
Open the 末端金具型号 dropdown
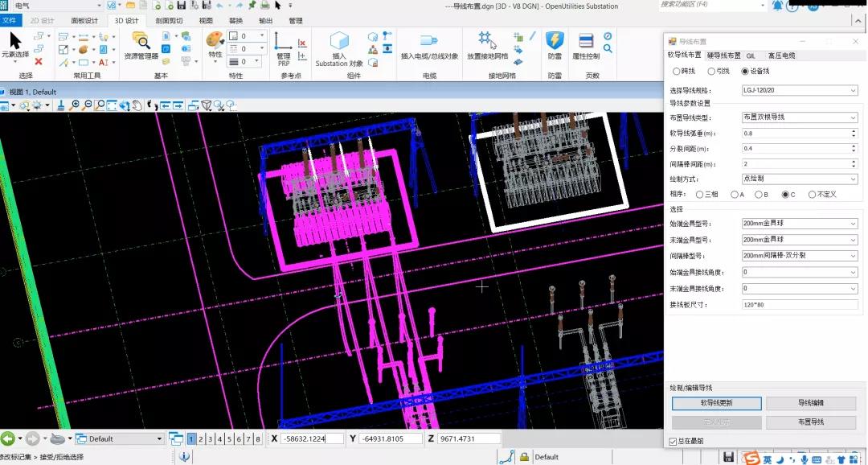point(800,240)
